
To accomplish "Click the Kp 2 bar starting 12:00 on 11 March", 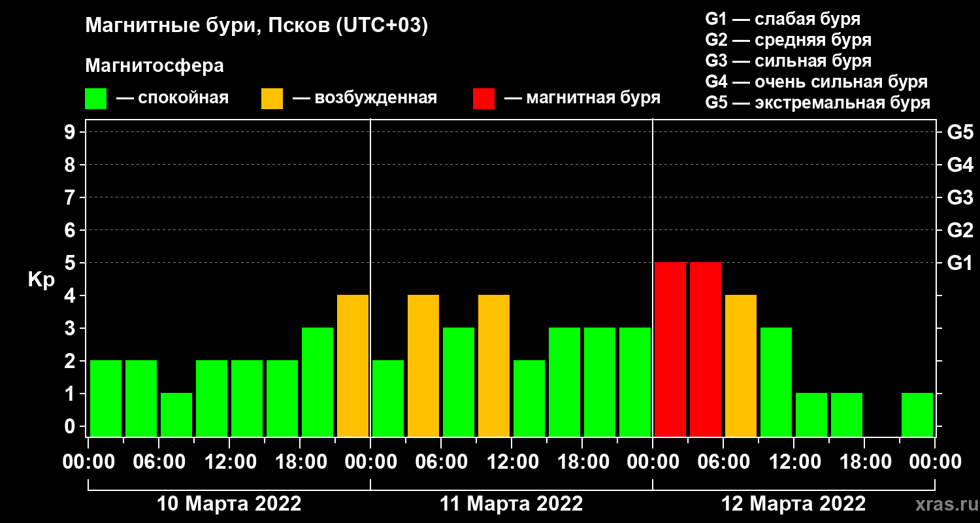I will [x=529, y=398].
